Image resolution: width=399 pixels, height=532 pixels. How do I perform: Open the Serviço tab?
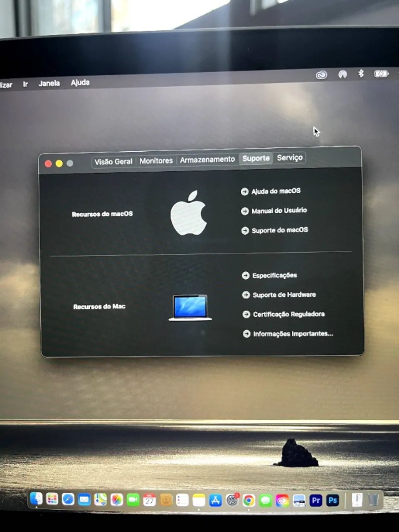[290, 158]
